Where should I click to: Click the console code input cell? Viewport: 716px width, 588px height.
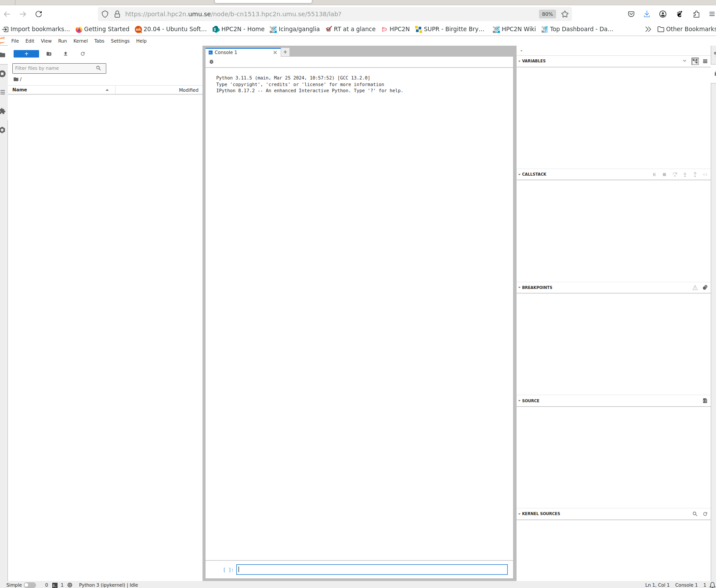372,570
